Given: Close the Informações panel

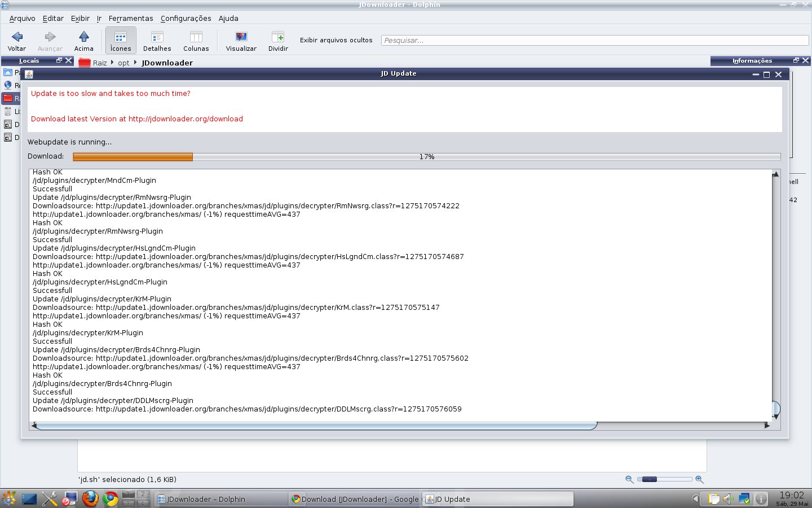Looking at the screenshot, I should pos(806,60).
